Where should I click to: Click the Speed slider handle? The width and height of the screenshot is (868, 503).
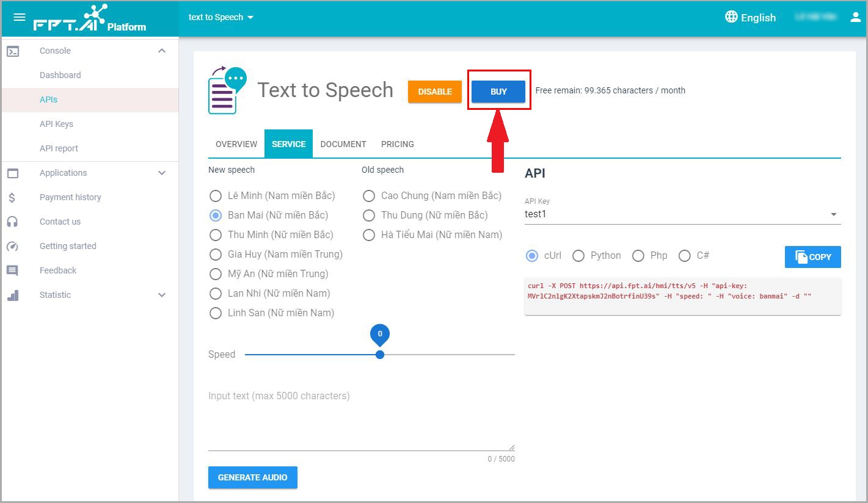[x=380, y=355]
